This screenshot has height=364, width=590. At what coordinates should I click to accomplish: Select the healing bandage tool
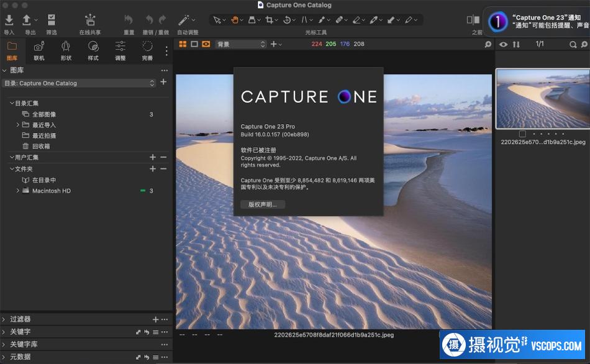[x=339, y=20]
